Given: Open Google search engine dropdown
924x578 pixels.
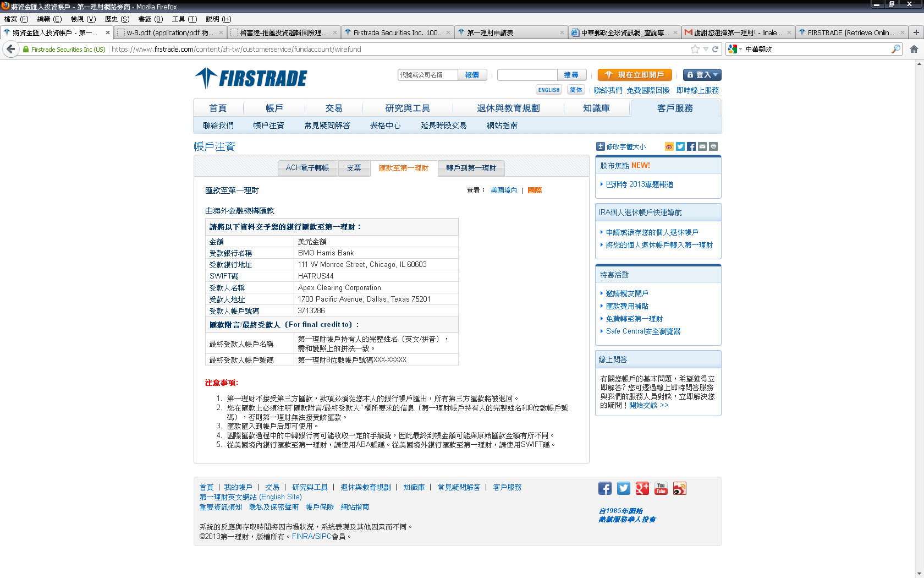Looking at the screenshot, I should tap(735, 49).
